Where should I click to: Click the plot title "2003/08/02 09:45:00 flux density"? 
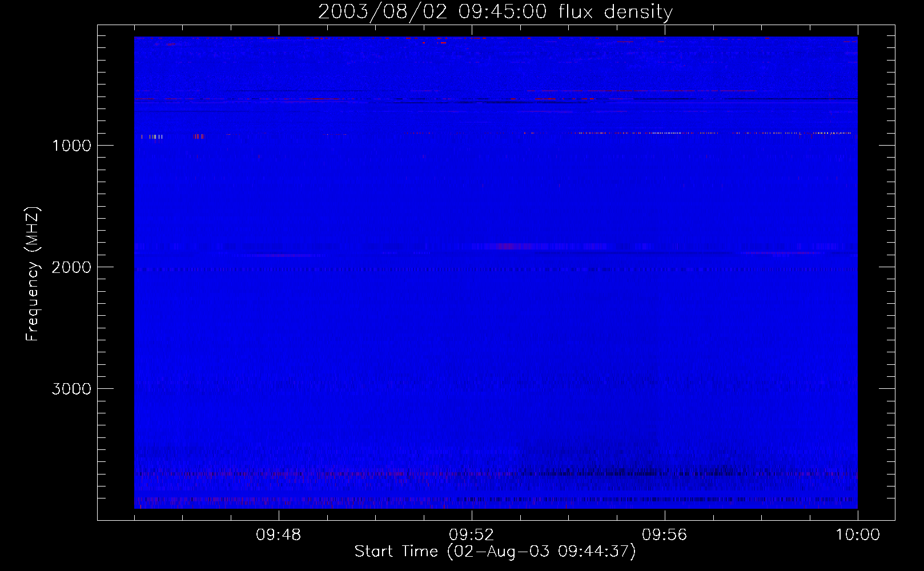(495, 12)
